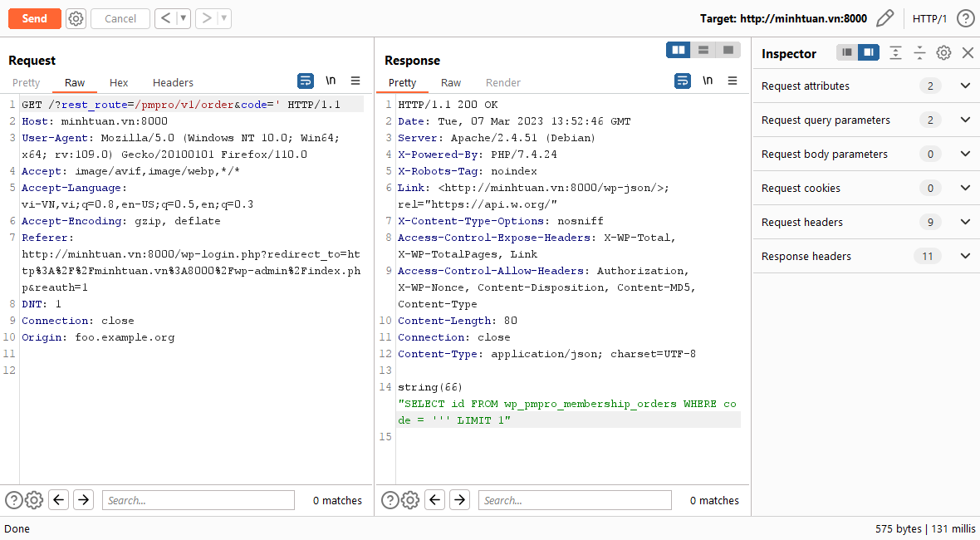The width and height of the screenshot is (980, 540).
Task: Select side-by-side layout view for panels
Action: (679, 50)
